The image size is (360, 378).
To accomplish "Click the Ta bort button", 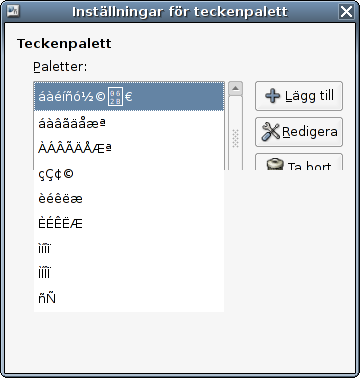I will pos(299,162).
